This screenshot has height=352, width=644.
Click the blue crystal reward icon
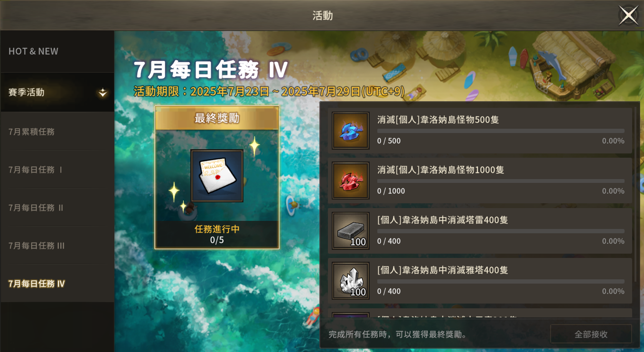coord(351,131)
